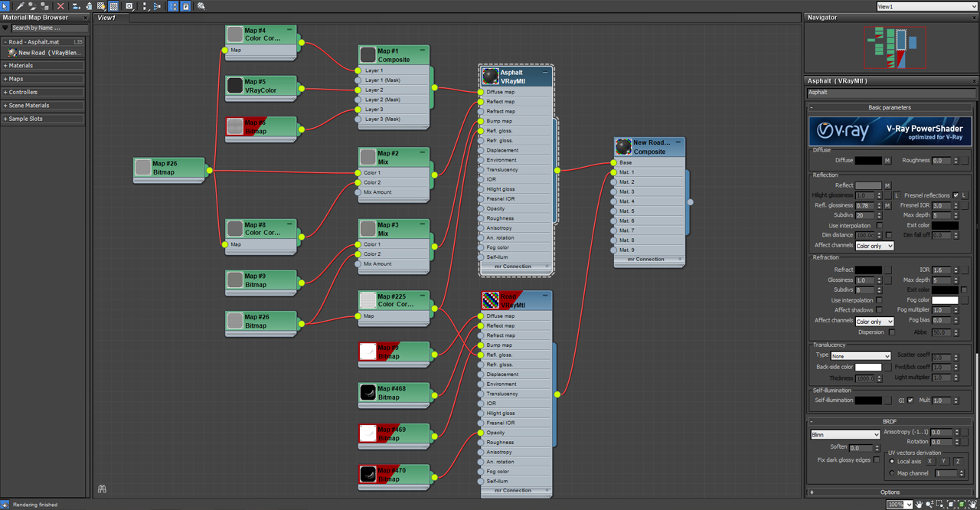Viewport: 980px width, 510px height.
Task: Click the Fog color swatch
Action: tap(945, 300)
